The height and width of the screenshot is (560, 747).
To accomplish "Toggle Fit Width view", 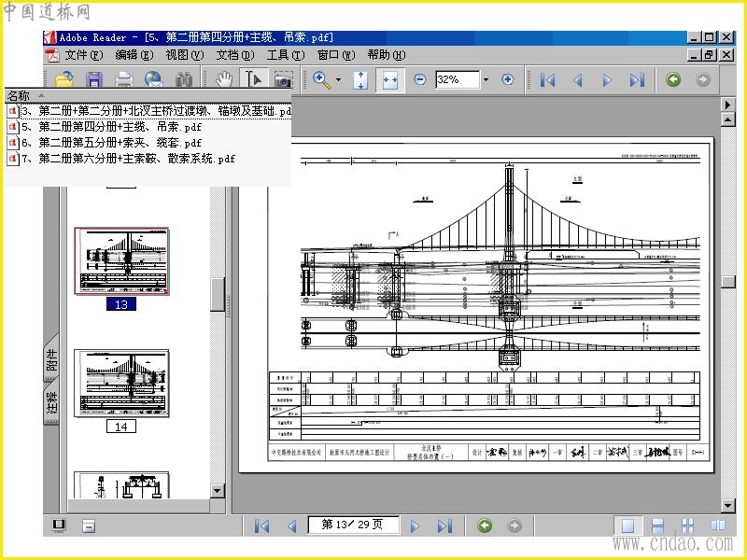I will tap(389, 79).
